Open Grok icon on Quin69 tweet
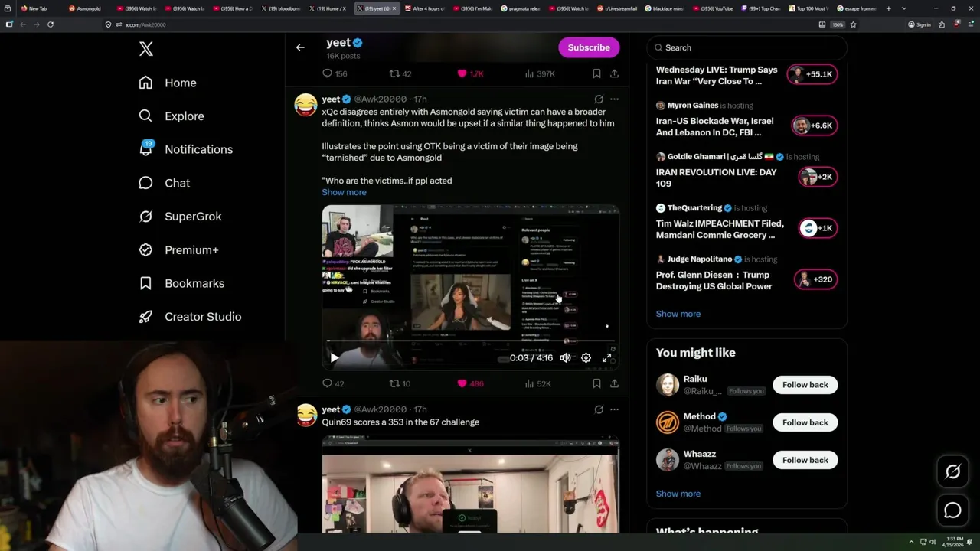The width and height of the screenshot is (980, 551). (599, 409)
